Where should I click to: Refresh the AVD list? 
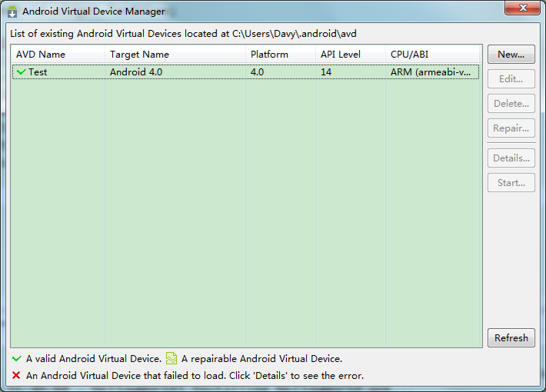(511, 337)
